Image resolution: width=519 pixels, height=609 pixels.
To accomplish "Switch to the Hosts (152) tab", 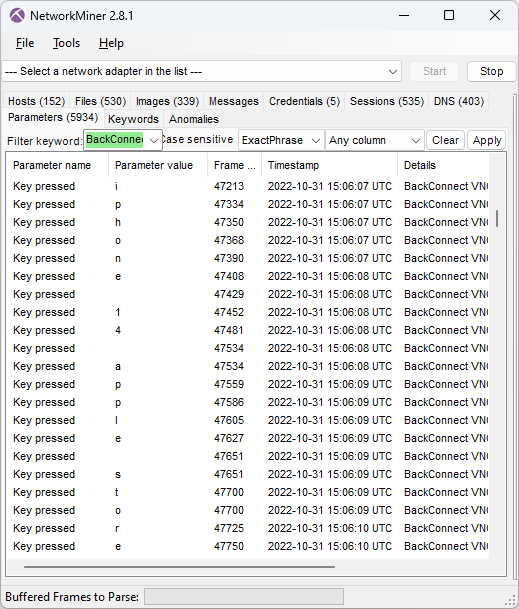I will point(37,101).
